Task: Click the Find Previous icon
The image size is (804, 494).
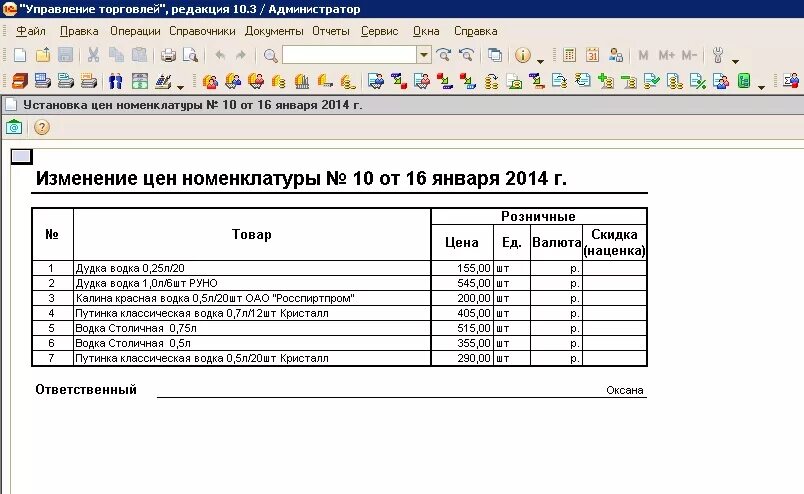Action: [x=466, y=55]
